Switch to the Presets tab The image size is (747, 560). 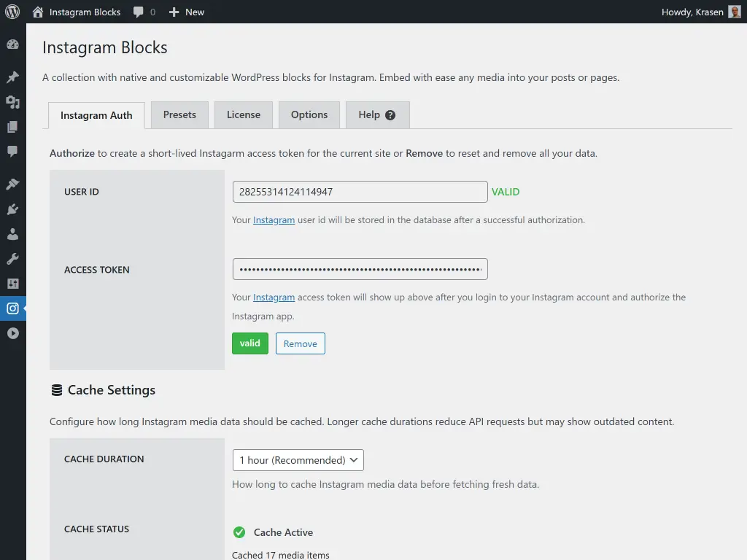(x=179, y=114)
